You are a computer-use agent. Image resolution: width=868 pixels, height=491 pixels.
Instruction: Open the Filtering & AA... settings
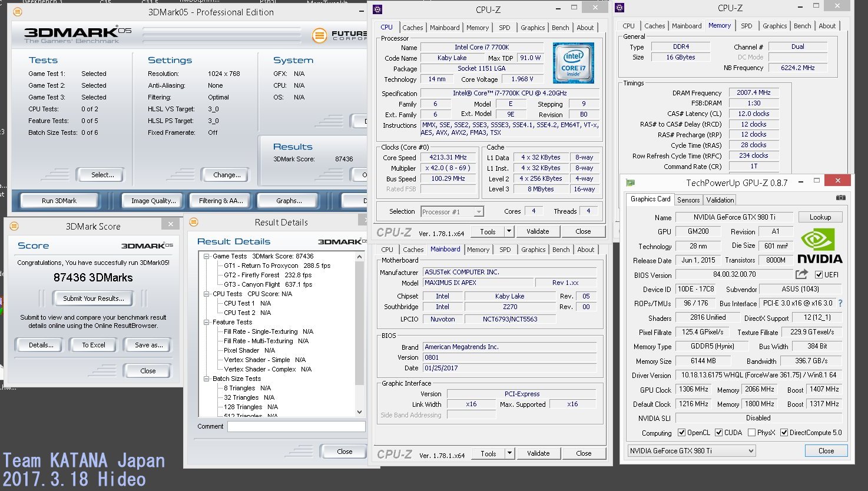pyautogui.click(x=221, y=201)
